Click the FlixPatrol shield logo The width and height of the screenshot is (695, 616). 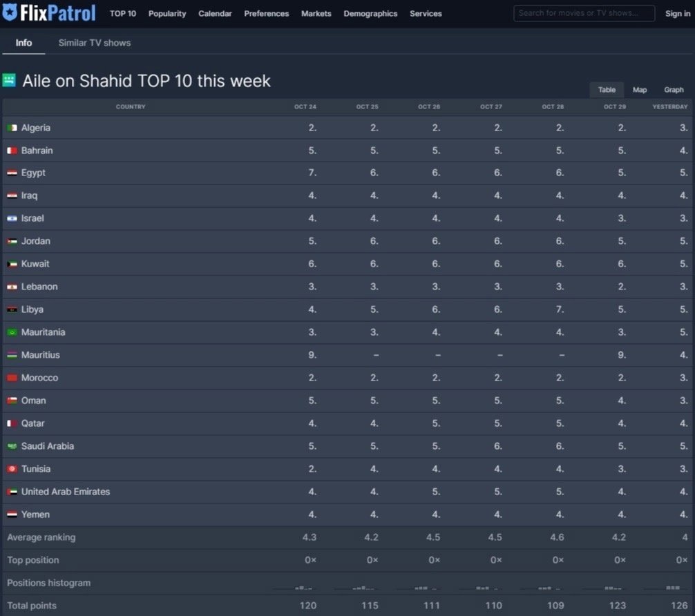click(x=10, y=13)
